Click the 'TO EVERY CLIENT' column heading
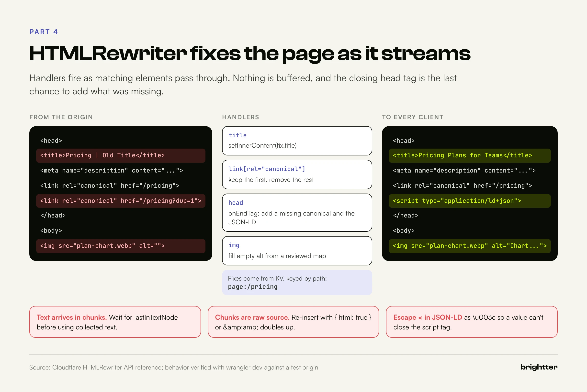Image resolution: width=587 pixels, height=392 pixels. (x=413, y=117)
